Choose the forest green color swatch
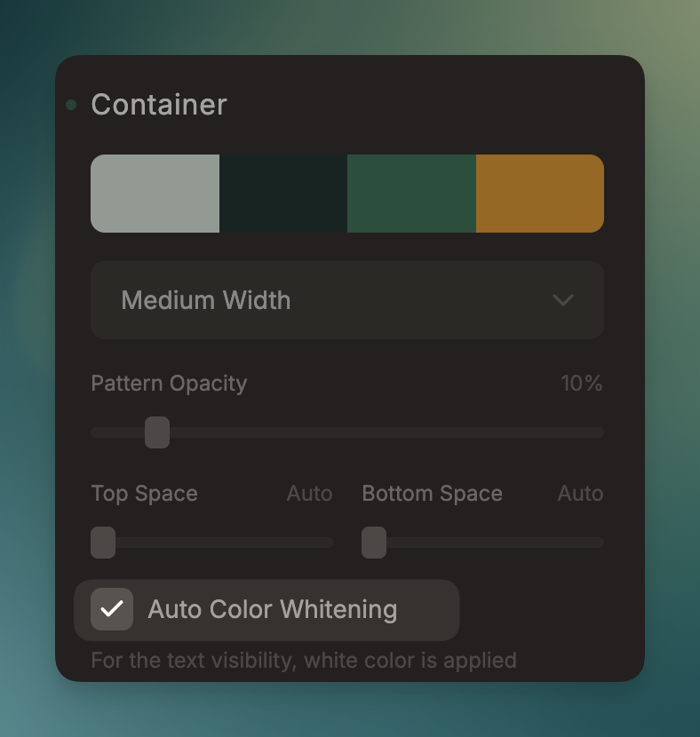 411,194
